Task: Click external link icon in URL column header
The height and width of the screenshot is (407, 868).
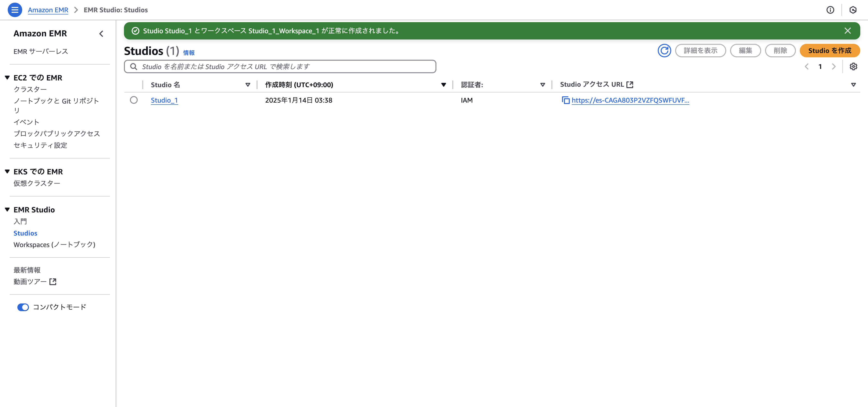Action: [630, 85]
